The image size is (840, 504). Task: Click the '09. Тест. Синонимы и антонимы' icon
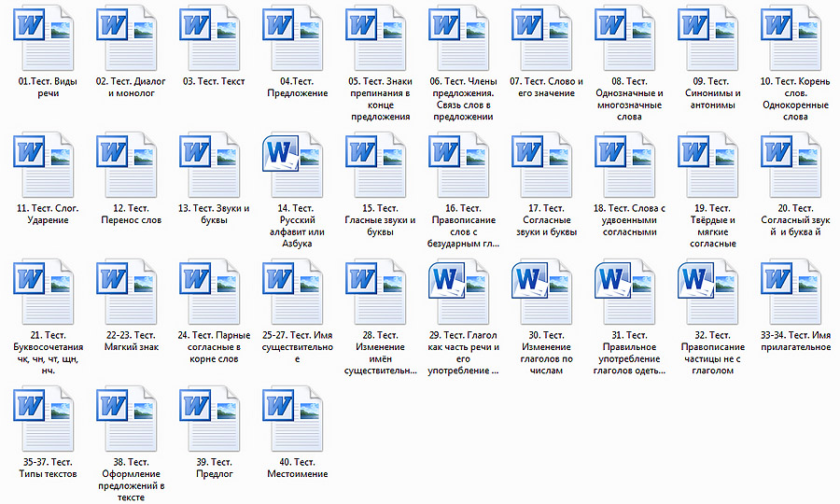click(708, 38)
